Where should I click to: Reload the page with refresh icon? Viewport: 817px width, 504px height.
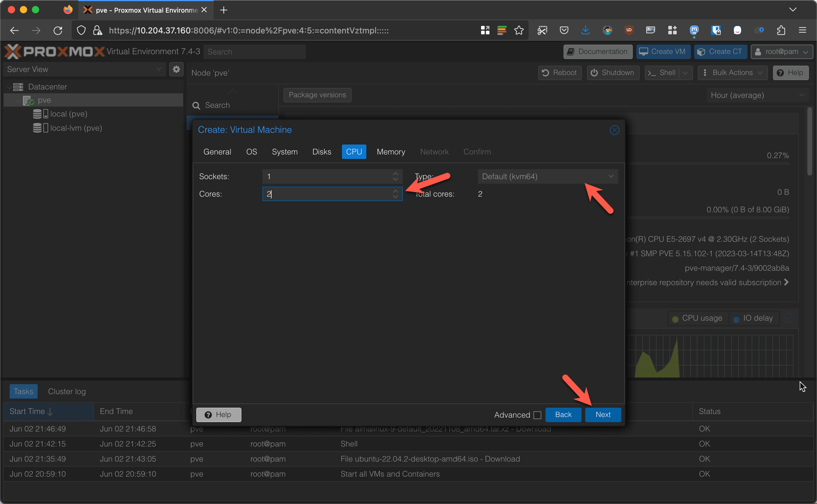pyautogui.click(x=58, y=31)
